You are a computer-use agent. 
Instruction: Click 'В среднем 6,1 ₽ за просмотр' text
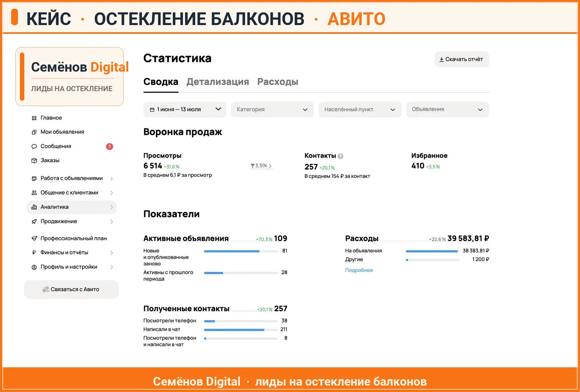pos(178,175)
